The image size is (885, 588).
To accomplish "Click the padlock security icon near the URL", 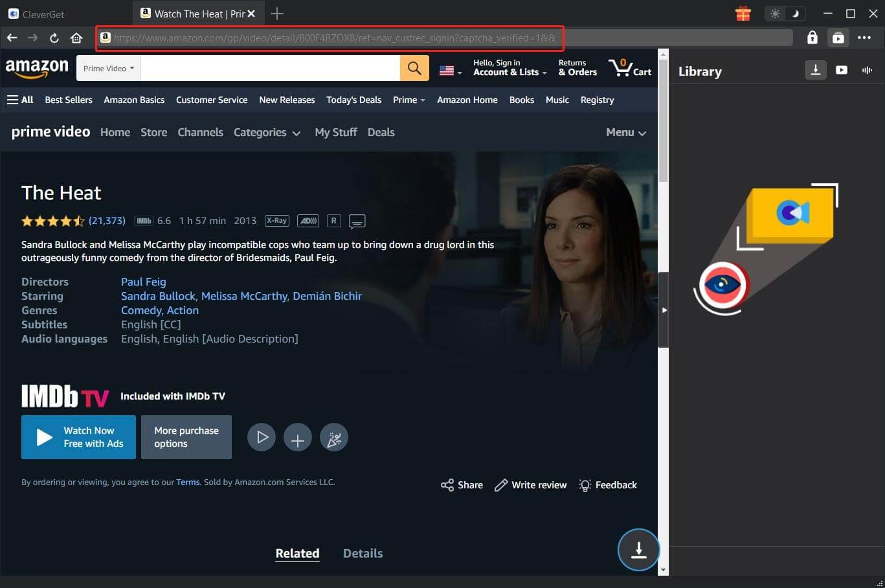I will (x=812, y=37).
